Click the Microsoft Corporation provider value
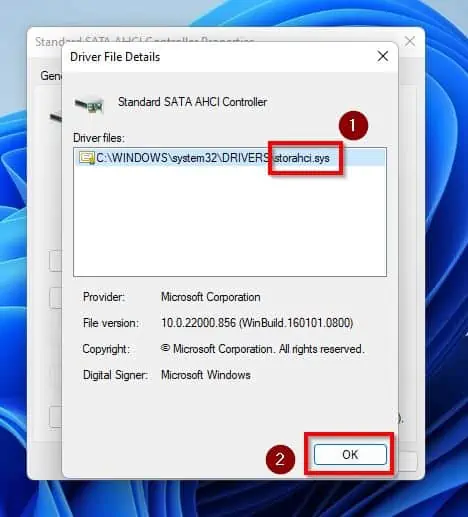 point(211,297)
